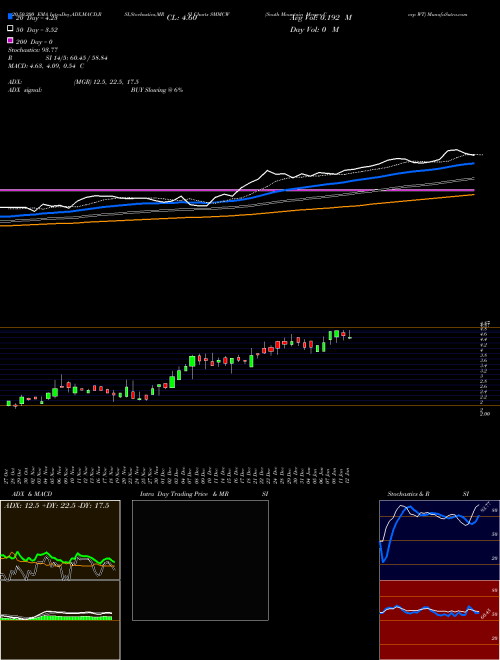Click the '2.00' price axis label
500x660 pixels.
click(485, 414)
